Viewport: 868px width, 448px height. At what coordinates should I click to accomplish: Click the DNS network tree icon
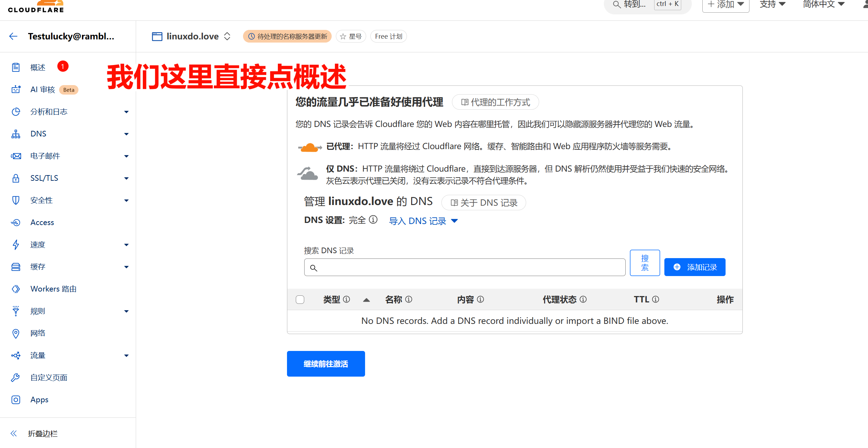(16, 134)
